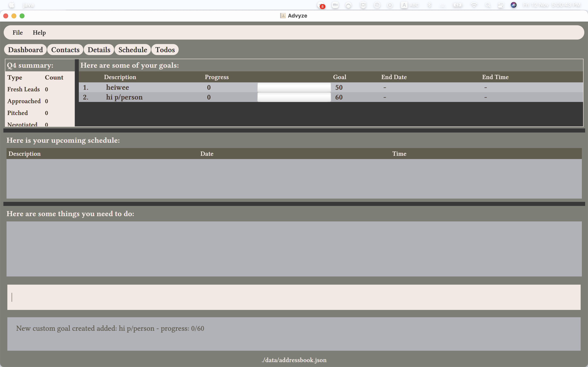
Task: Open Spotlight search magnifier icon
Action: (x=488, y=5)
